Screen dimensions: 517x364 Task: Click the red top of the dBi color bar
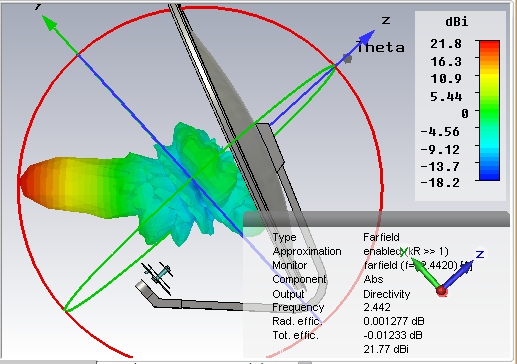(489, 46)
